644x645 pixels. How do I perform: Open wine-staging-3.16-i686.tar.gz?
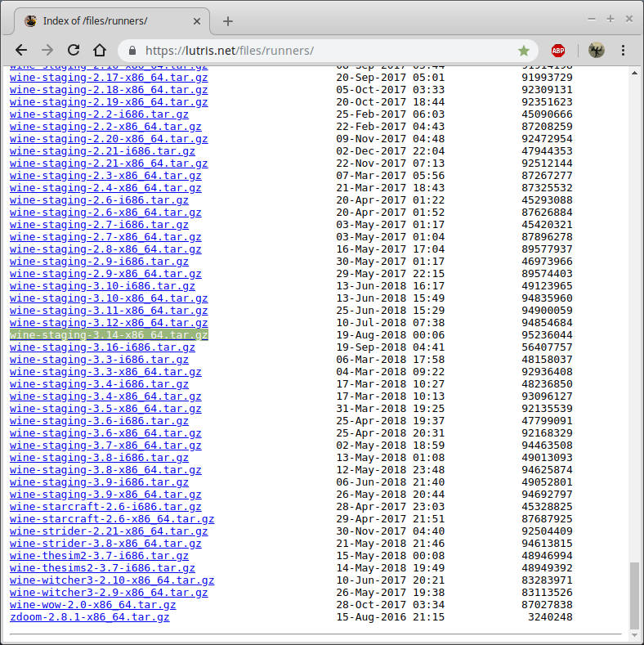click(x=102, y=347)
